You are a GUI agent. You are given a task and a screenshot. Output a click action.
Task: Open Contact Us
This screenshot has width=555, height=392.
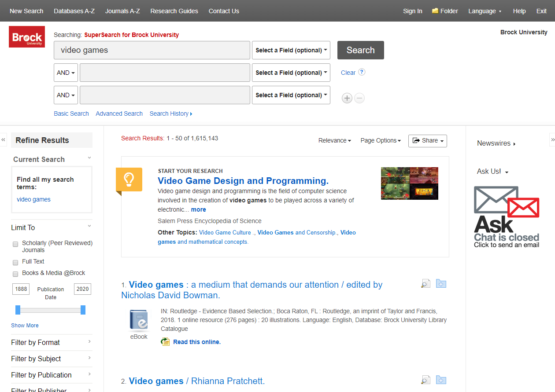coord(224,11)
